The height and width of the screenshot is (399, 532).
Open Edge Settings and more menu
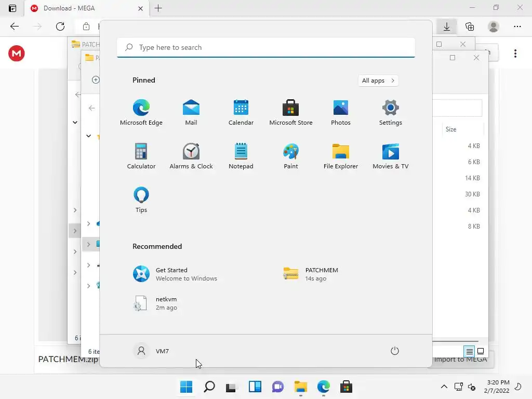point(517,26)
